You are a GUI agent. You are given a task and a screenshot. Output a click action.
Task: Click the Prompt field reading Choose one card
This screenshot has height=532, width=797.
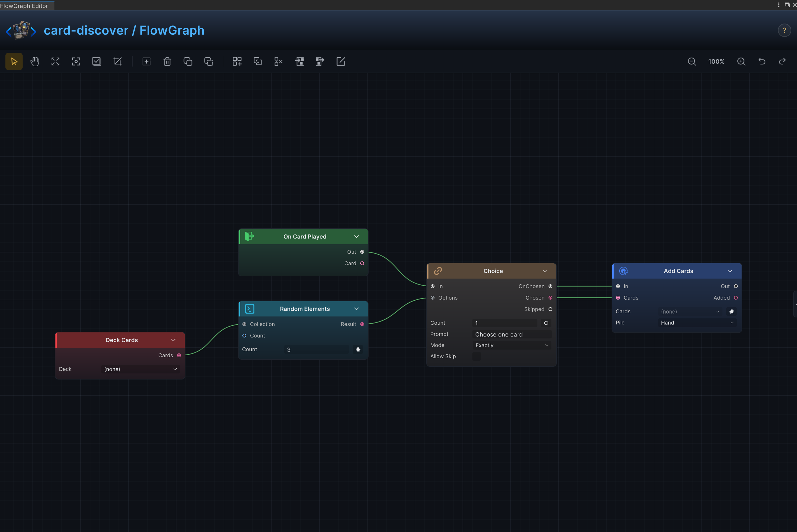512,334
